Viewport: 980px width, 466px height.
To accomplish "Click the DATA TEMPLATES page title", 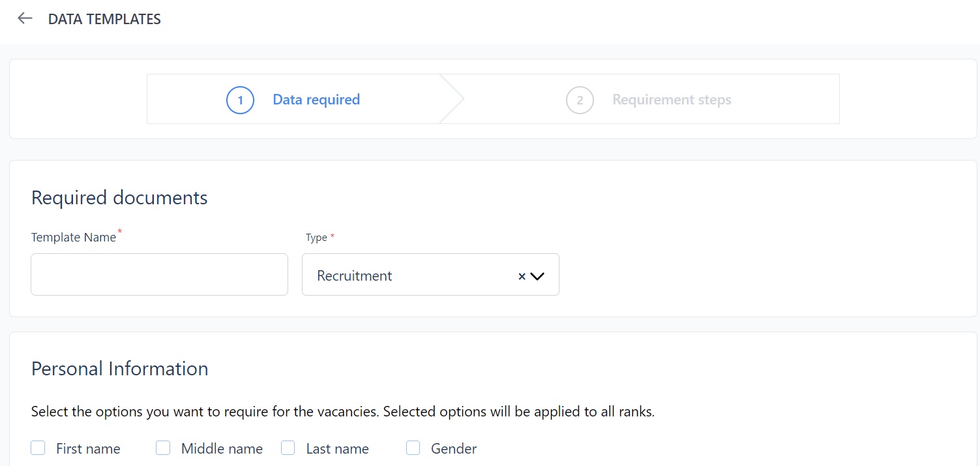I will (x=104, y=20).
